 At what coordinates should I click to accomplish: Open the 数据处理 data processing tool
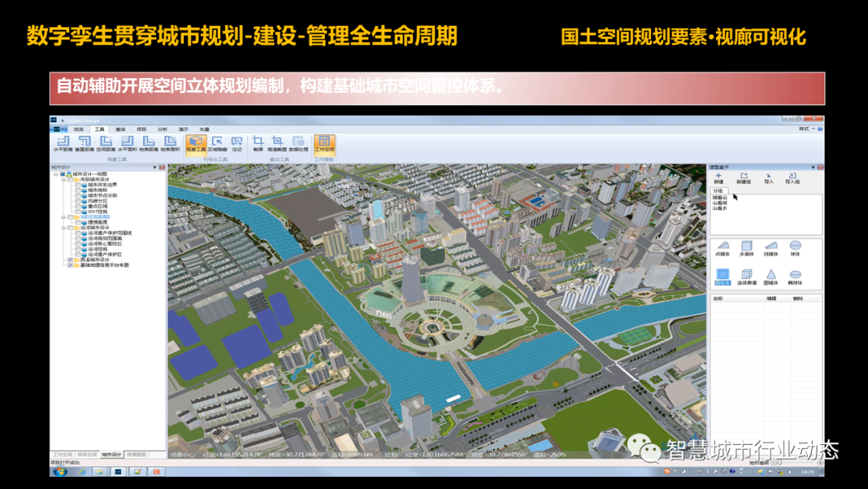coord(298,144)
